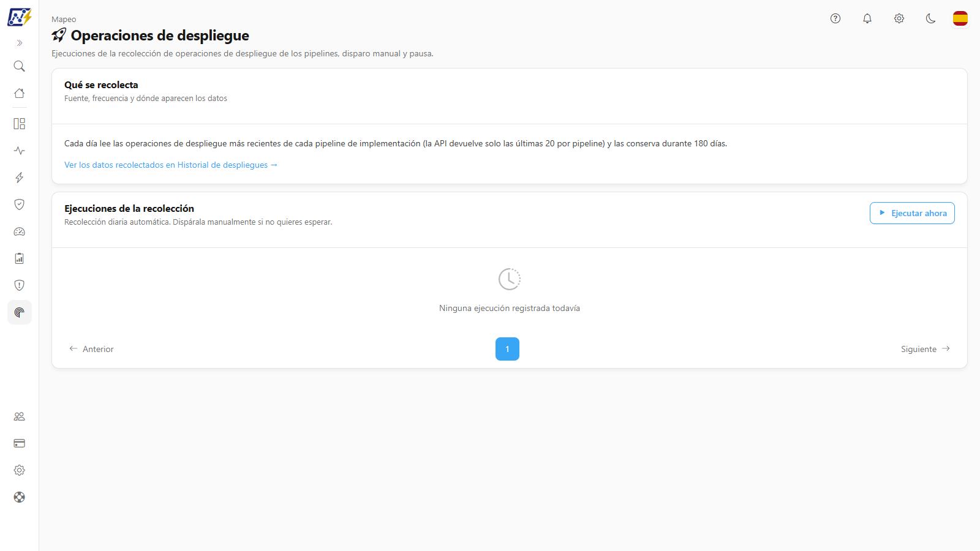This screenshot has width=980, height=551.
Task: Open the gauge speedometer sidebar icon
Action: tap(20, 231)
